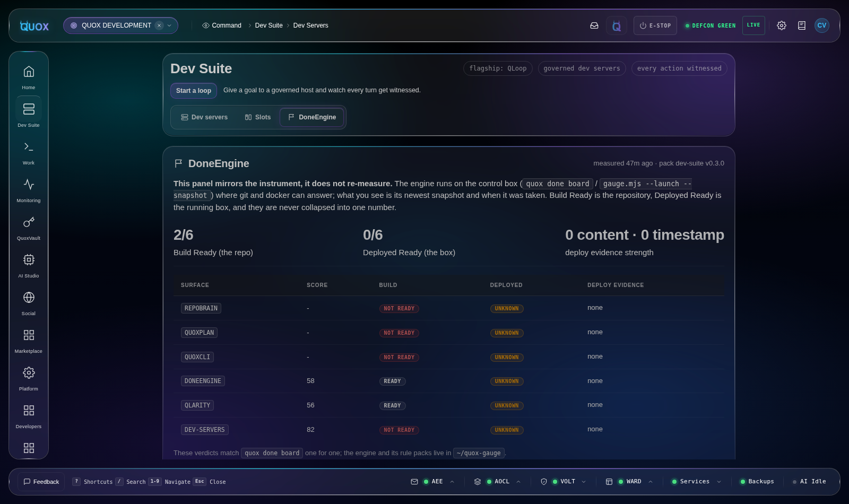Expand the AOCL status menu
Screen dimensions: 849x504
tap(518, 482)
